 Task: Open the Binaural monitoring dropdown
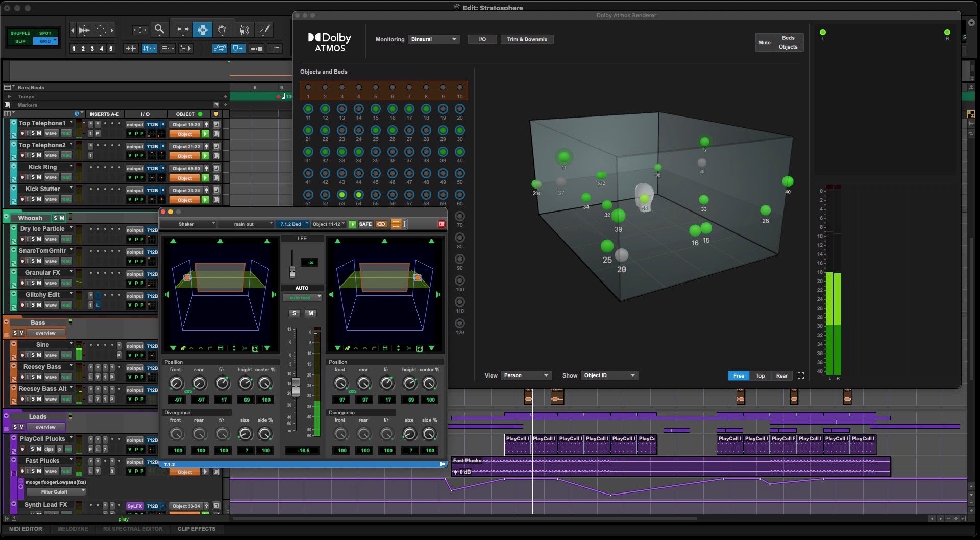(x=433, y=39)
